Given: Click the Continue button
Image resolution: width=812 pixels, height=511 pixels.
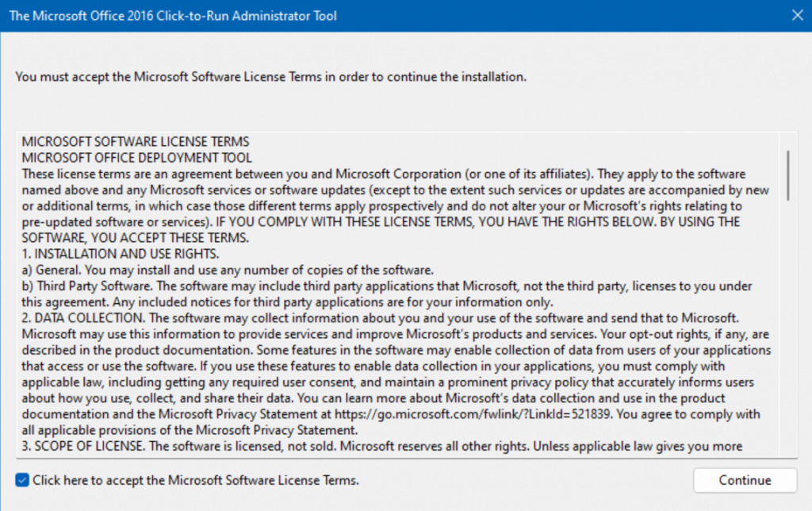Looking at the screenshot, I should click(745, 480).
